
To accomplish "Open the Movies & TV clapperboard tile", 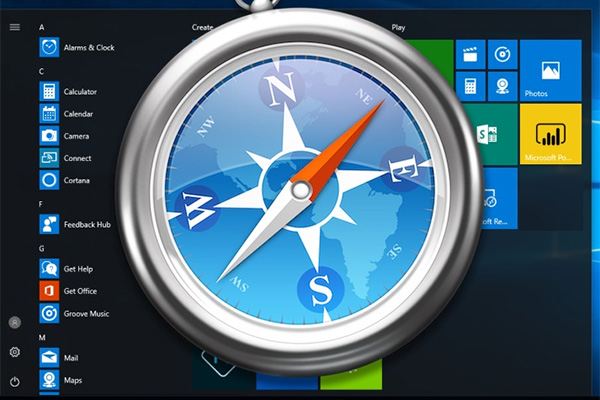I will [471, 54].
